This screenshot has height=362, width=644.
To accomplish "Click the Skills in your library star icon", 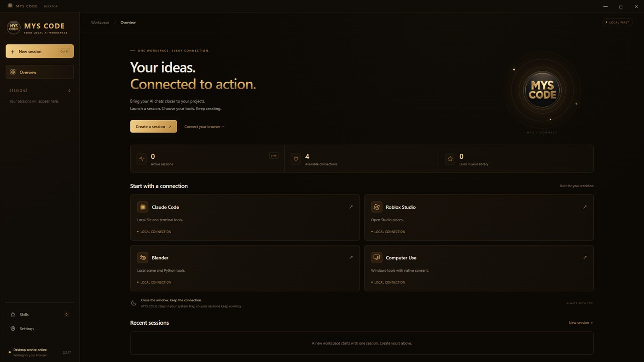I will 450,159.
